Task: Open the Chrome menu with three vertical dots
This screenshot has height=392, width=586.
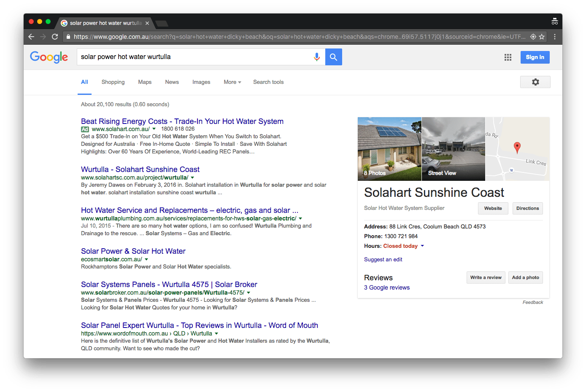Action: point(555,37)
